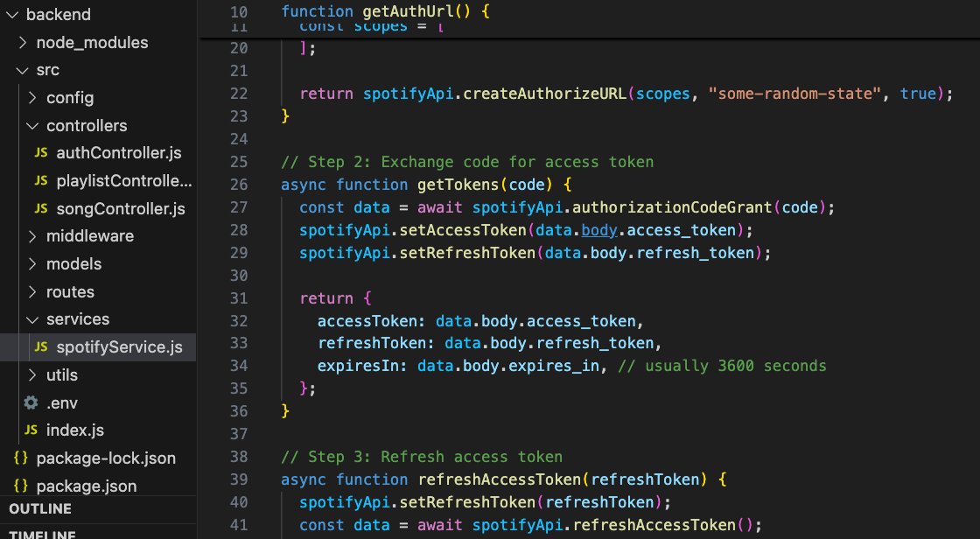Click the JS icon beside authController.js

(x=41, y=152)
